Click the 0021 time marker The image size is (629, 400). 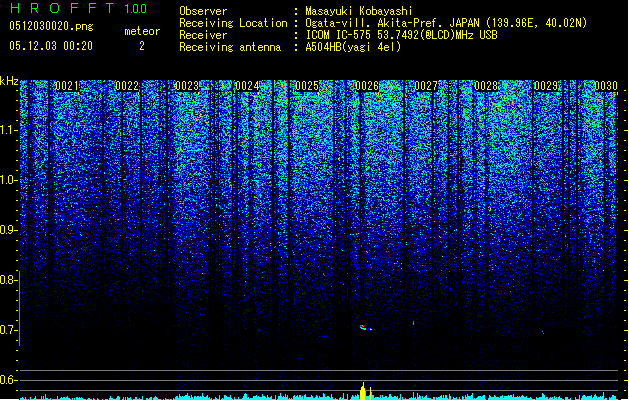pyautogui.click(x=67, y=86)
